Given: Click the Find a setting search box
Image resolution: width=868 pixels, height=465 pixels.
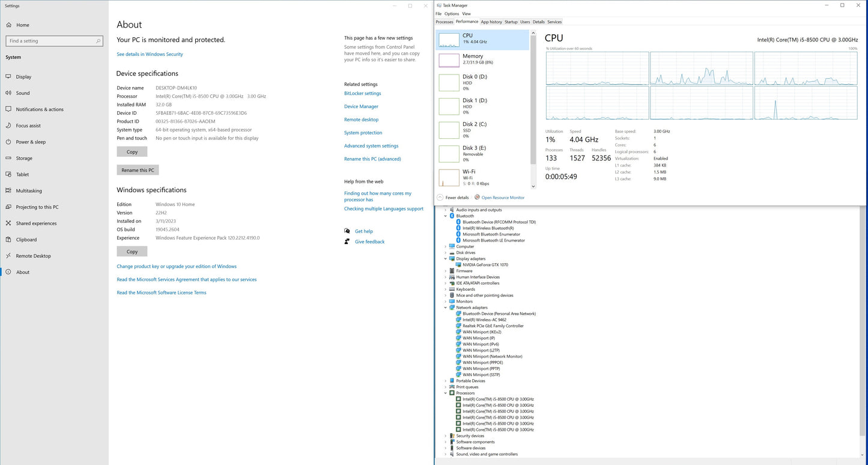Looking at the screenshot, I should [x=54, y=41].
